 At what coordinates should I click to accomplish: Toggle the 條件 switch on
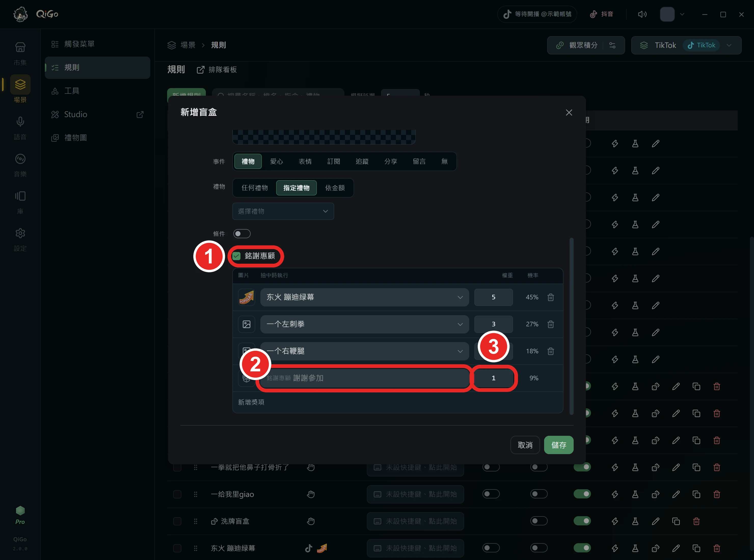point(242,234)
